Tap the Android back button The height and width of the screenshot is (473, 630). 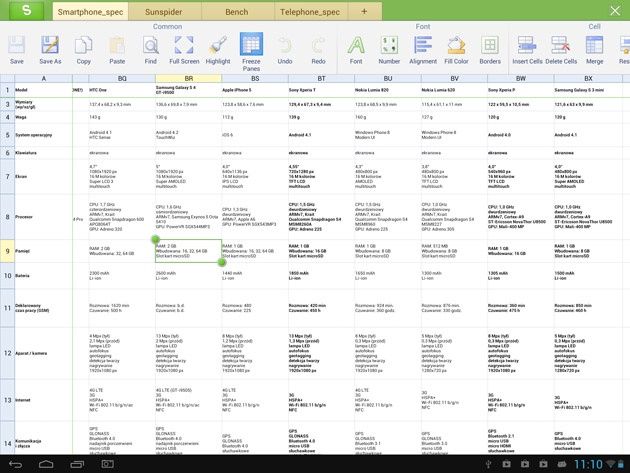(15, 465)
